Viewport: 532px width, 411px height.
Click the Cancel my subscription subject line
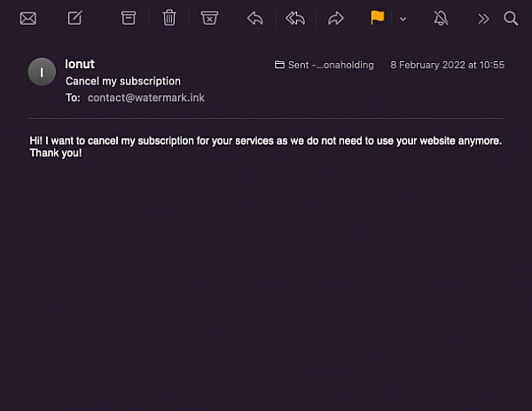(123, 81)
